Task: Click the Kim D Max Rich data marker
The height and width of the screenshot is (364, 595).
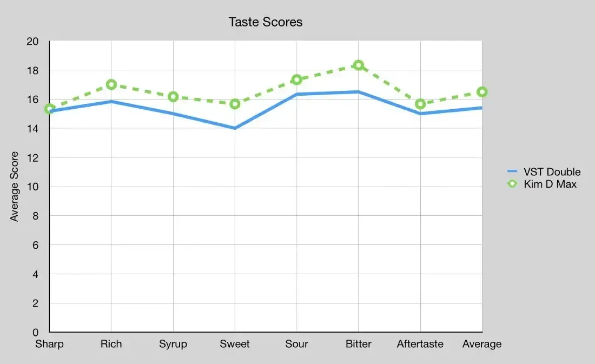Action: (x=111, y=84)
